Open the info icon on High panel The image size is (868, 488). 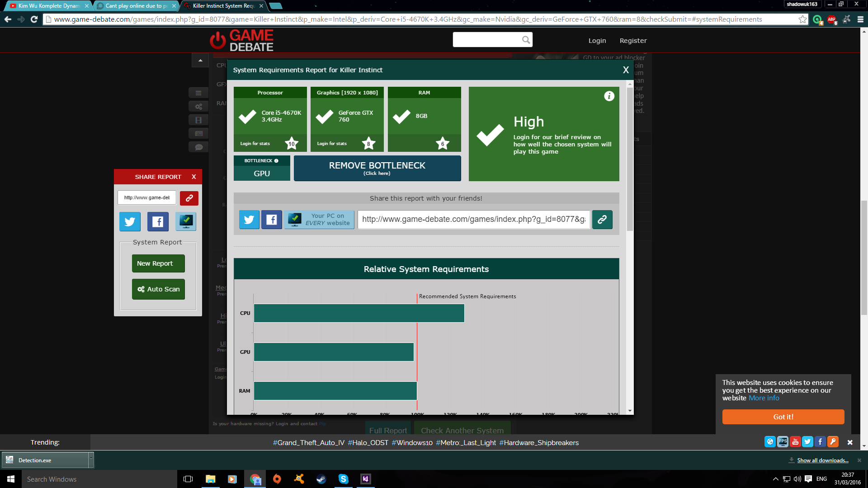pyautogui.click(x=609, y=96)
